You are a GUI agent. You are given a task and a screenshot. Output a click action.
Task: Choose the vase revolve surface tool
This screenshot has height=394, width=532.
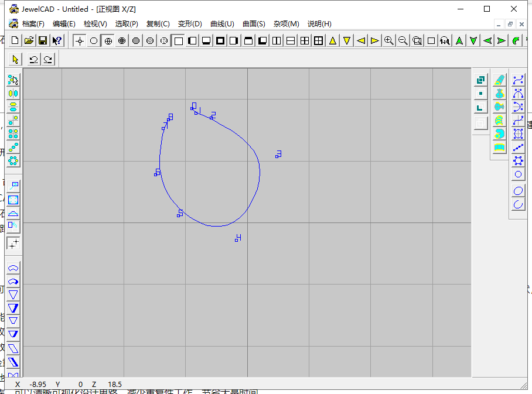coord(499,94)
